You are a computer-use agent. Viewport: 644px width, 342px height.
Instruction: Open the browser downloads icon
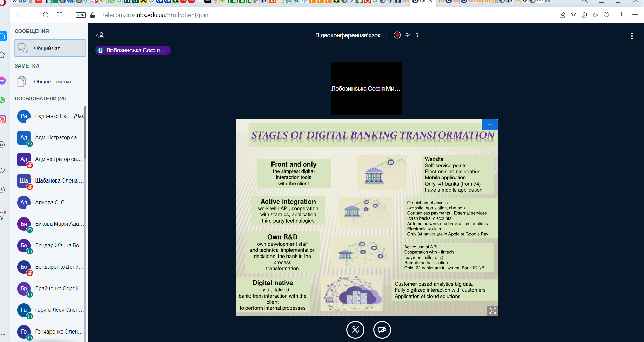point(621,15)
